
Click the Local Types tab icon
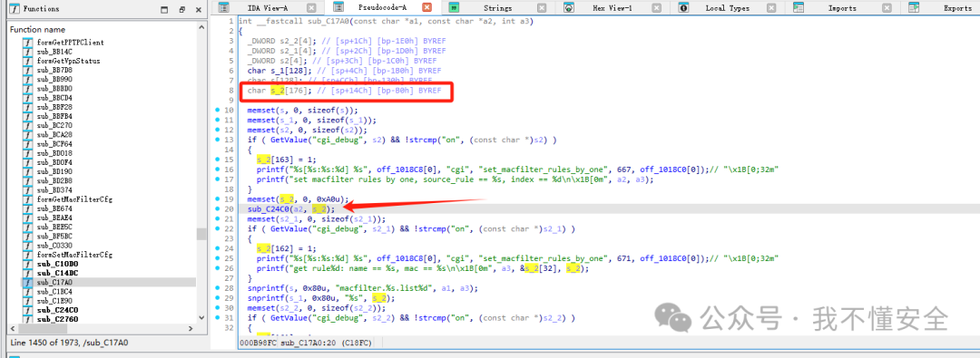pyautogui.click(x=684, y=8)
